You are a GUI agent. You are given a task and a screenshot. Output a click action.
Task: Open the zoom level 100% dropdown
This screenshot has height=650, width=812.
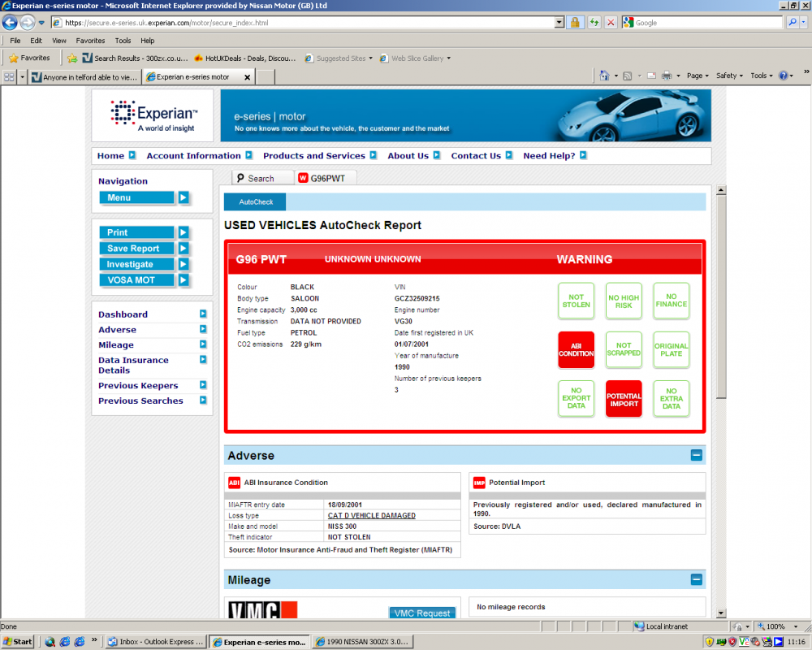coord(778,626)
